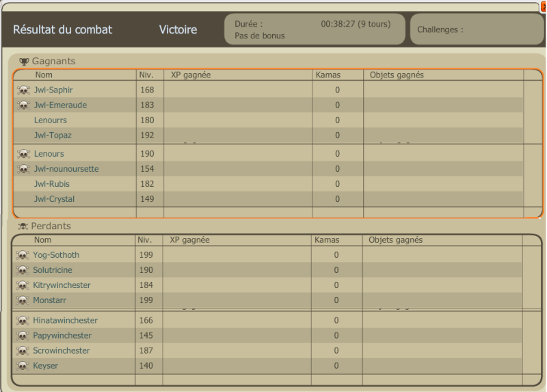Click the trophy icon next to Gagnants
The width and height of the screenshot is (547, 392).
coord(24,62)
